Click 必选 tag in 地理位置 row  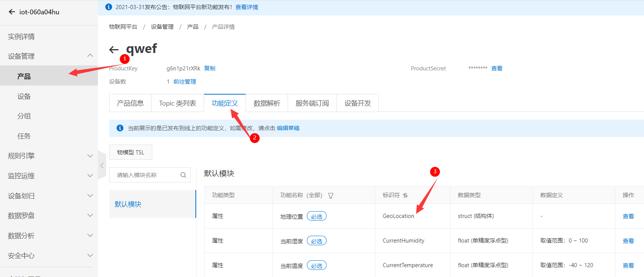click(317, 216)
